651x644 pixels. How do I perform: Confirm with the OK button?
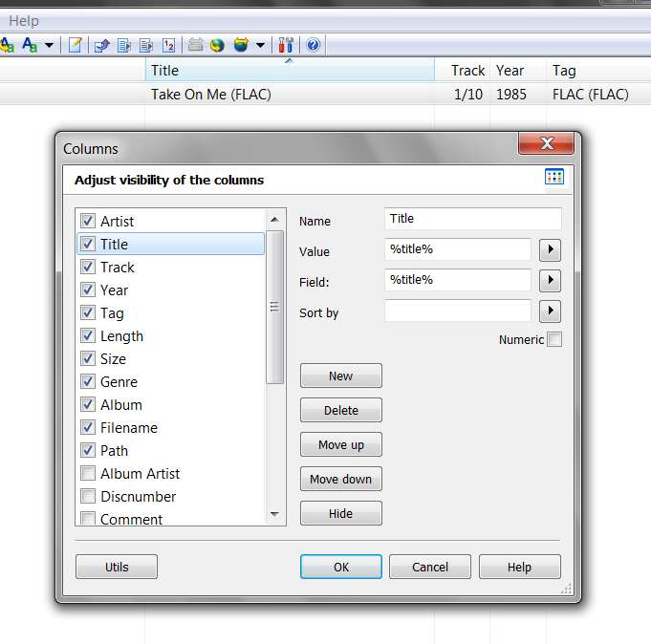pos(341,567)
